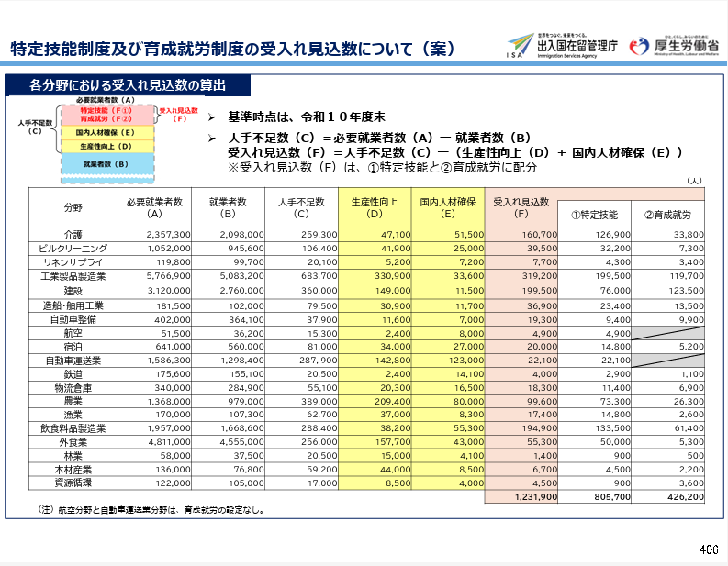Click the ISA logo emblem
The width and height of the screenshot is (728, 566).
pyautogui.click(x=519, y=45)
